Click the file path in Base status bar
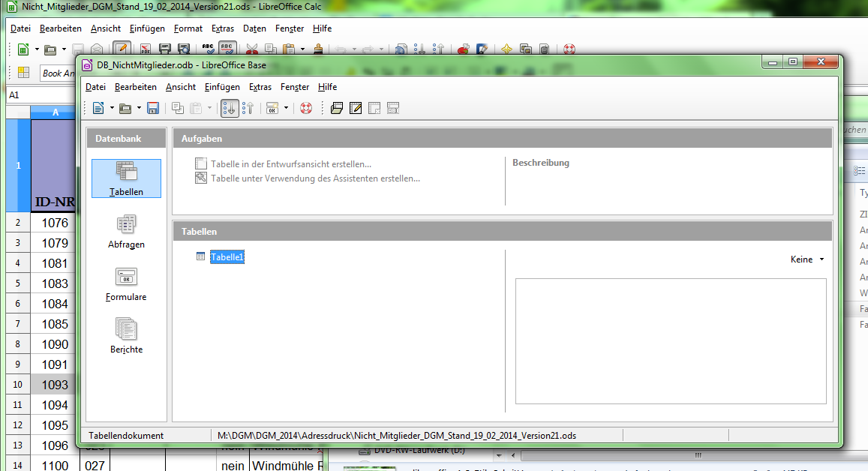Screen dimensions: 868x471 click(396, 436)
